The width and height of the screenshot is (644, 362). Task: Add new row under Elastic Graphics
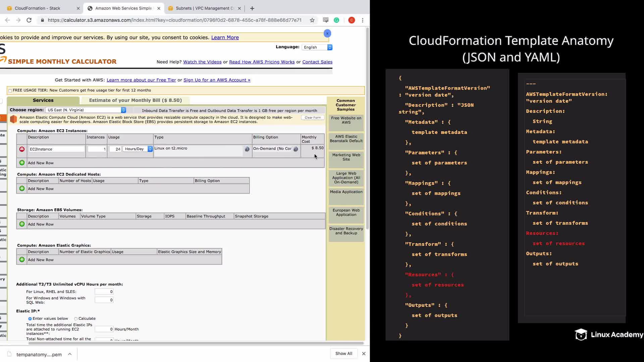pyautogui.click(x=22, y=260)
